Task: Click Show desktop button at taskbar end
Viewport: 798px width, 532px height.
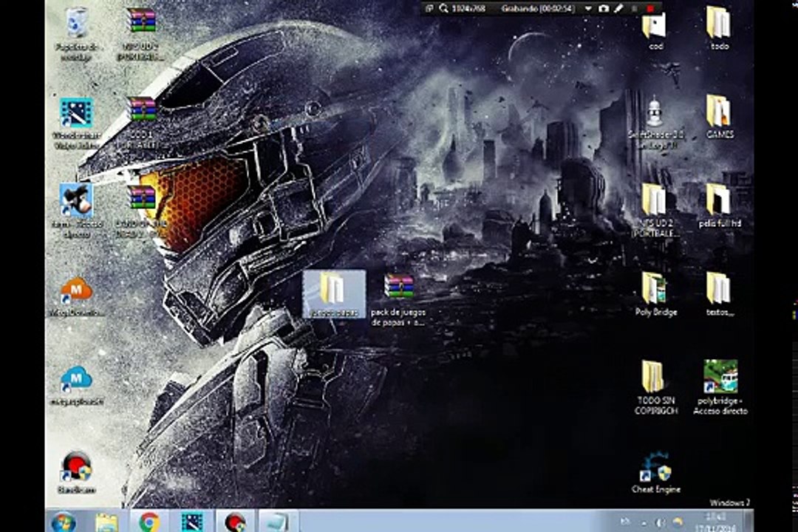Action: 748,522
